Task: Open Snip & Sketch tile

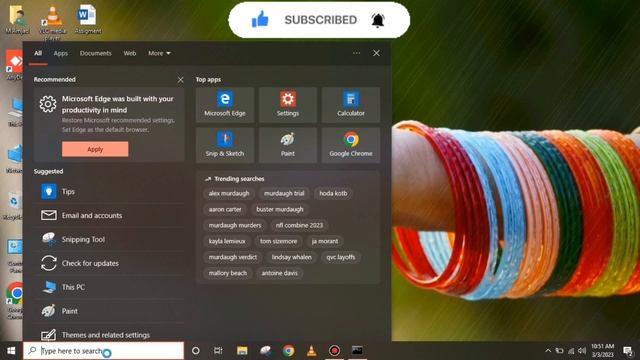Action: pyautogui.click(x=225, y=145)
